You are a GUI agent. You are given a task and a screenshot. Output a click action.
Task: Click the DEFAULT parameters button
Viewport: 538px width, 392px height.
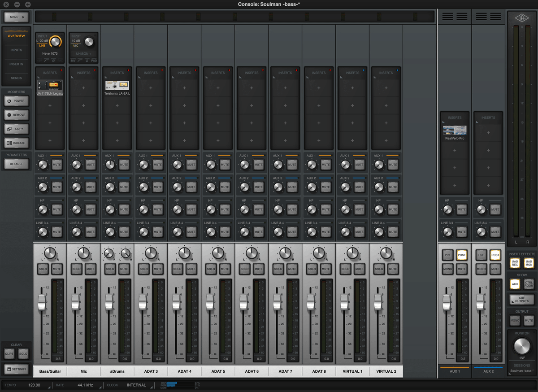[x=17, y=164]
